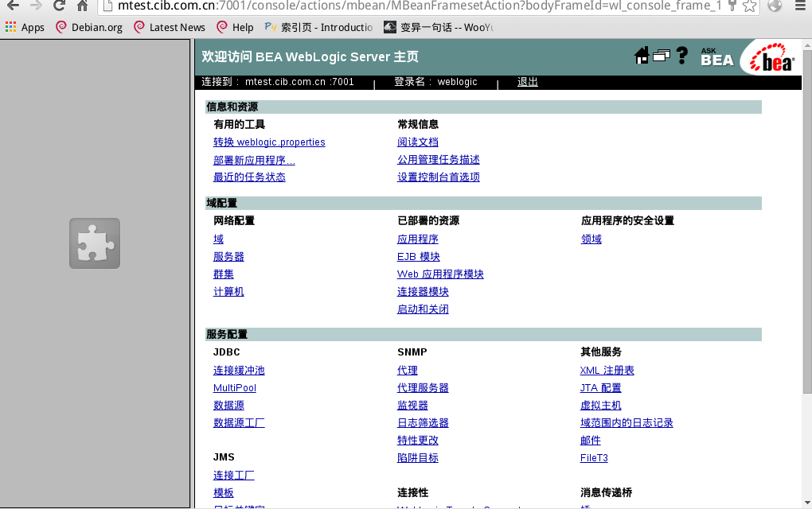Open the 领域 security link
The image size is (812, 509).
coord(591,239)
